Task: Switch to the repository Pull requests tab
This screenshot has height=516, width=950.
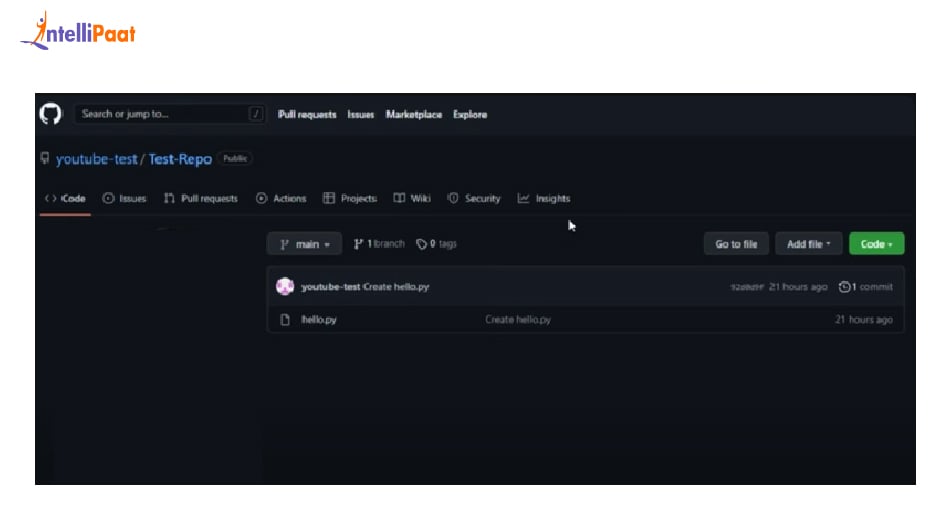Action: click(x=201, y=199)
